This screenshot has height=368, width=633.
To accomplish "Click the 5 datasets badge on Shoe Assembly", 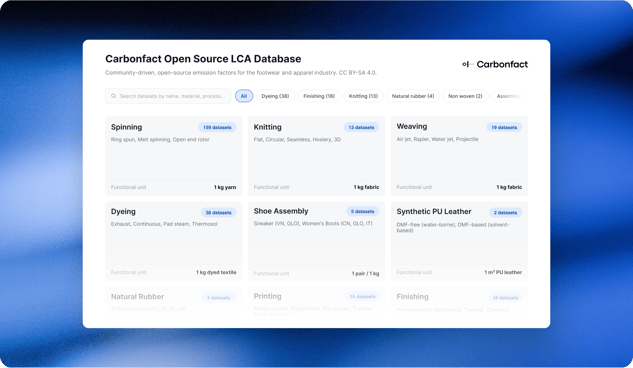I will coord(363,211).
